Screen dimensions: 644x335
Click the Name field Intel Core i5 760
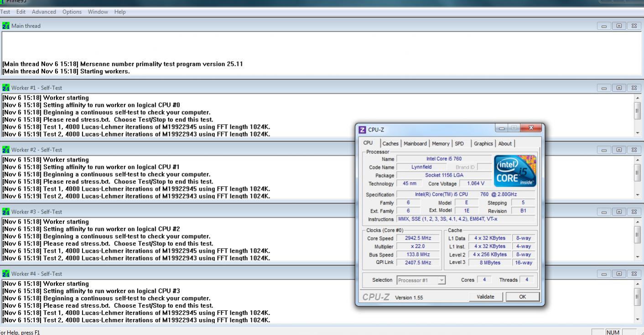(x=444, y=159)
